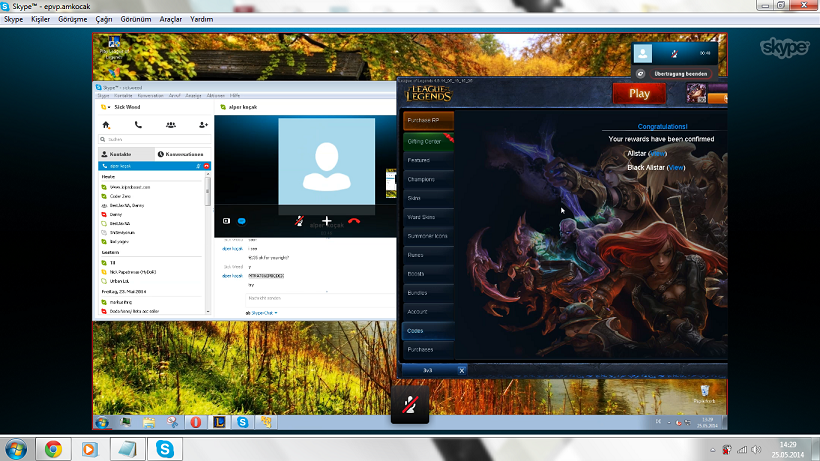820x461 pixels.
Task: Open the Skype menu in the top menu bar
Action: point(14,19)
